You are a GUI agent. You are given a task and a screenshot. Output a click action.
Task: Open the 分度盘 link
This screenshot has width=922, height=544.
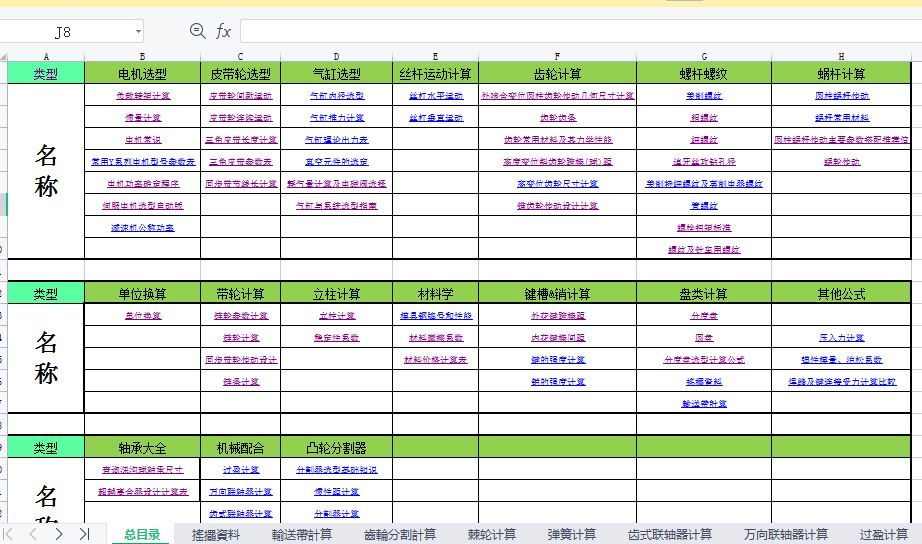(x=704, y=315)
